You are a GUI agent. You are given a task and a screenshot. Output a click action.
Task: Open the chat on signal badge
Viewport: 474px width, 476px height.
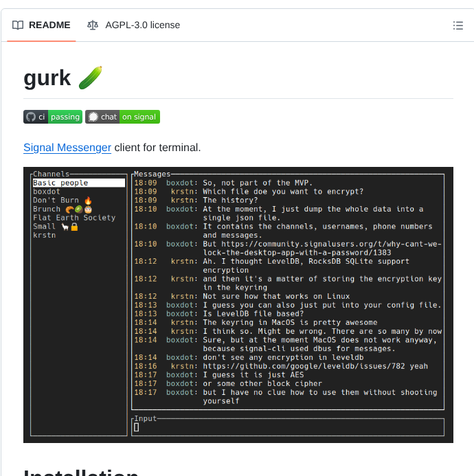[122, 117]
